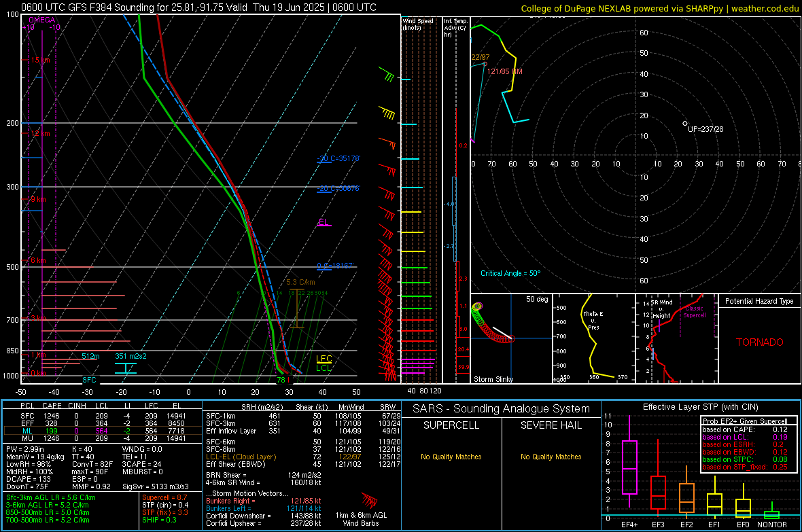Click the red TORNADO hazard text
This screenshot has width=802, height=532.
pos(760,342)
